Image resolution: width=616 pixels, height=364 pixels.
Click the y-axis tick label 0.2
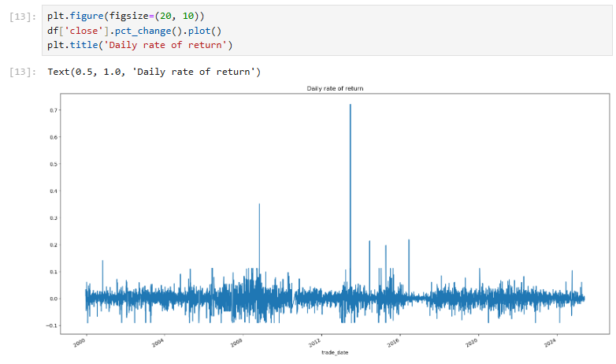(x=54, y=245)
